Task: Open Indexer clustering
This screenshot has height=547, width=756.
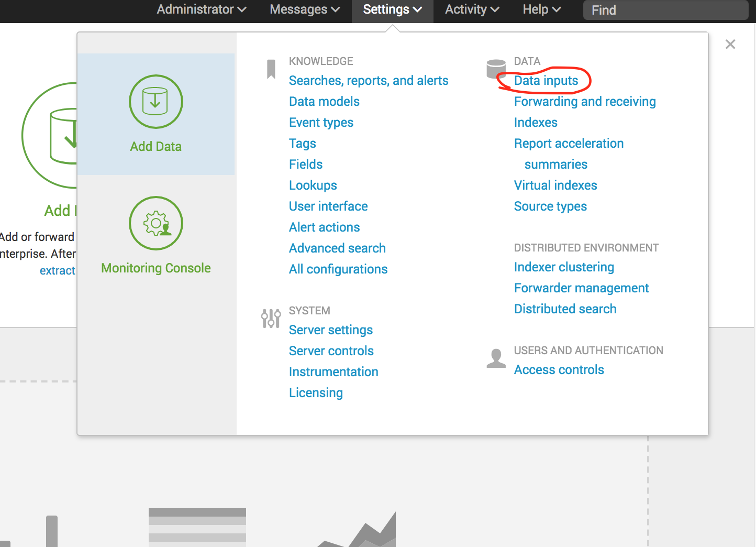Action: coord(564,267)
